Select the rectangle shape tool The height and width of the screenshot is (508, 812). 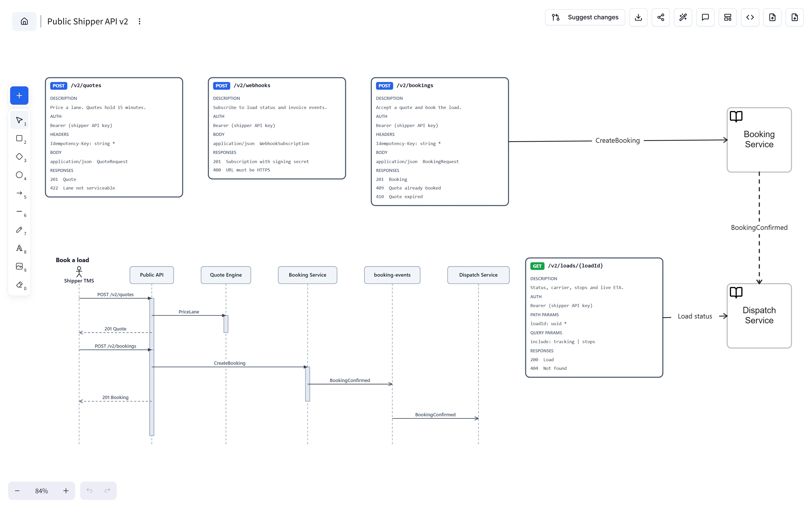pyautogui.click(x=19, y=138)
